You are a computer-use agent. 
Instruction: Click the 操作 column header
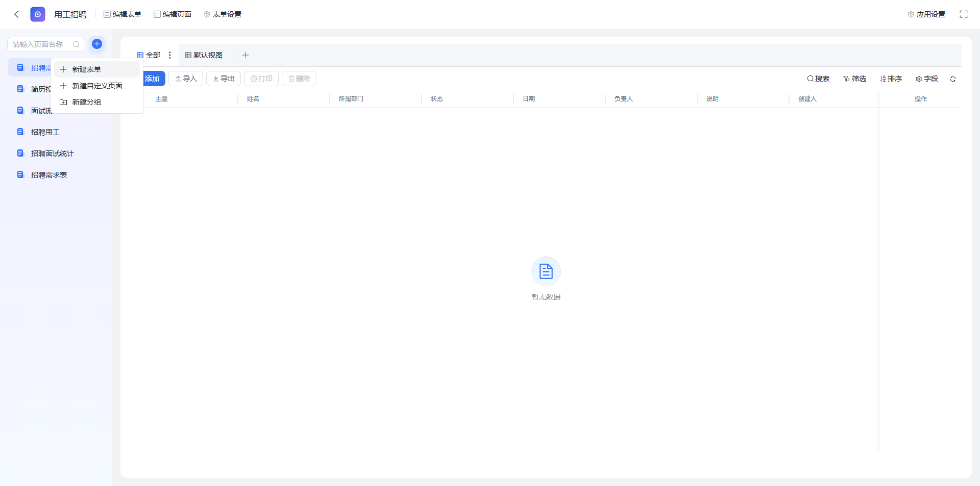(921, 99)
